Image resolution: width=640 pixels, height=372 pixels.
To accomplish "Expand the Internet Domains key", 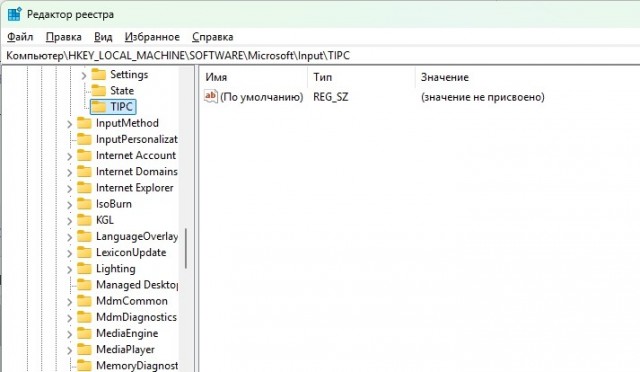I will (69, 172).
